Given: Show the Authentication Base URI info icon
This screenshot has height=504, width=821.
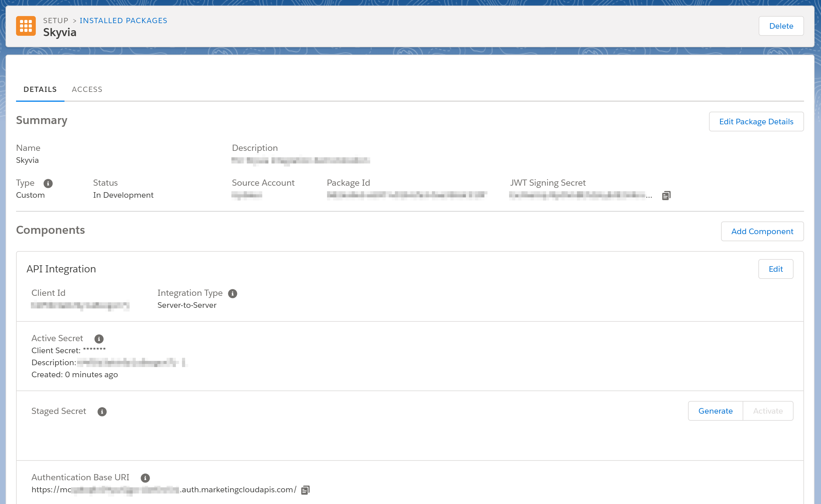Looking at the screenshot, I should coord(145,478).
